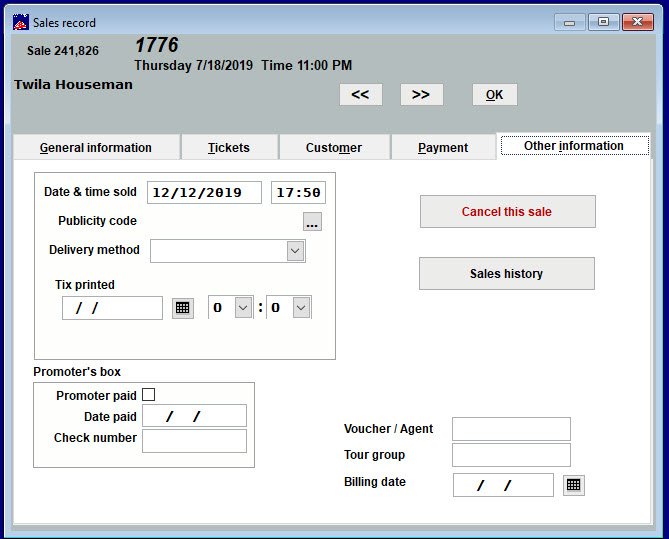The height and width of the screenshot is (539, 669).
Task: Select the Customer tab
Action: [334, 147]
